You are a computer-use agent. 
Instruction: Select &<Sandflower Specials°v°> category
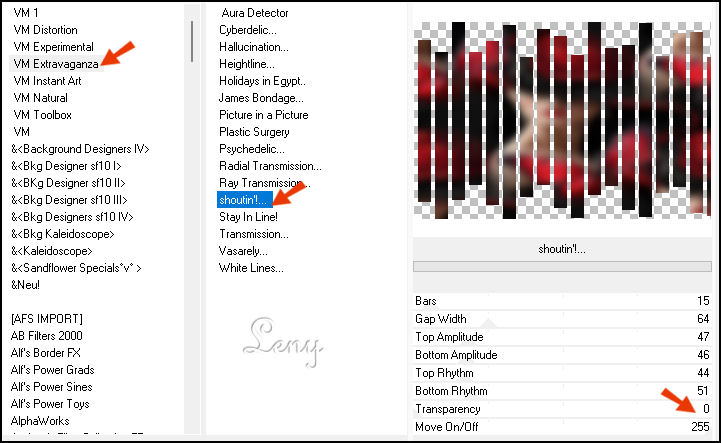76,268
